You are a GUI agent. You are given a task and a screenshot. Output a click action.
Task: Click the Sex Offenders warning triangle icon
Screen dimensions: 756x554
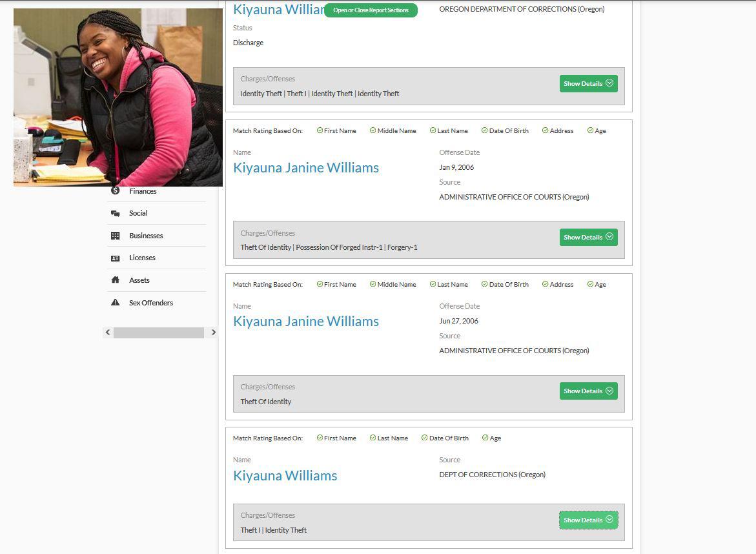(x=116, y=303)
